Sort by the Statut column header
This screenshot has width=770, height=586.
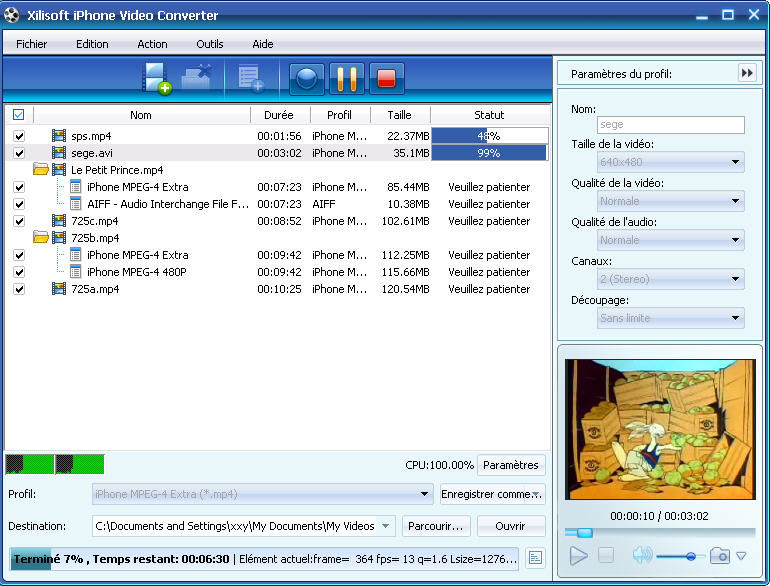490,115
